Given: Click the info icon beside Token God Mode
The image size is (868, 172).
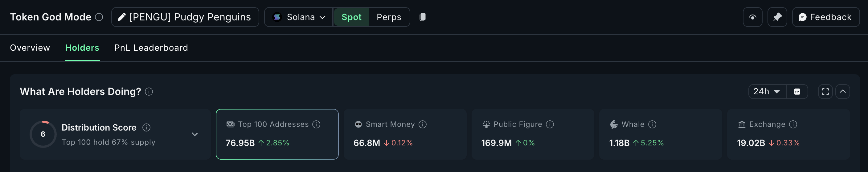Looking at the screenshot, I should click(99, 17).
